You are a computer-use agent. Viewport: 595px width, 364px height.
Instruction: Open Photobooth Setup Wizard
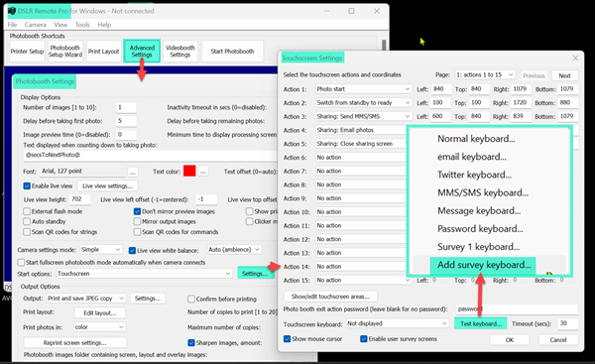[65, 52]
